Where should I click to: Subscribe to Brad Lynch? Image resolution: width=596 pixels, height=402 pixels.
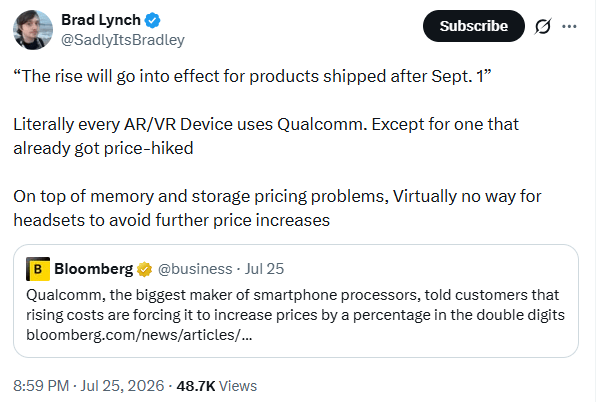(x=474, y=26)
